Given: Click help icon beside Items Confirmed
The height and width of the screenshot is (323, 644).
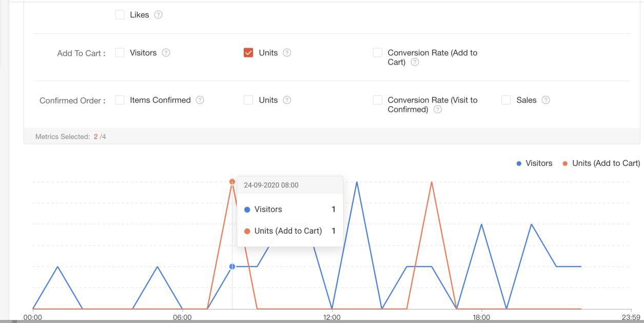Looking at the screenshot, I should [200, 100].
